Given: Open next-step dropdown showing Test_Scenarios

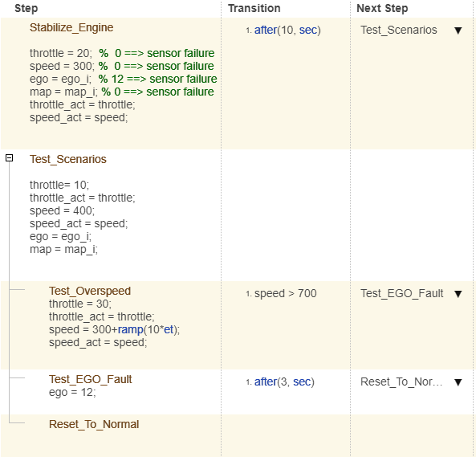Looking at the screenshot, I should click(x=458, y=31).
